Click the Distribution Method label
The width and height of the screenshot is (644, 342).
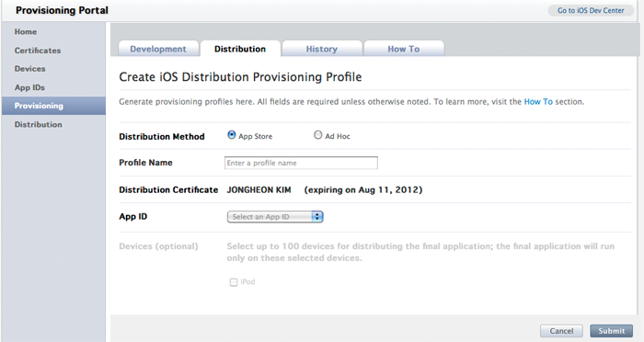click(161, 137)
